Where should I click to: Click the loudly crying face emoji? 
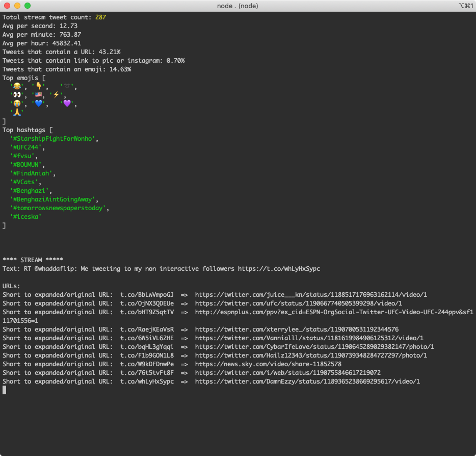coord(17,104)
